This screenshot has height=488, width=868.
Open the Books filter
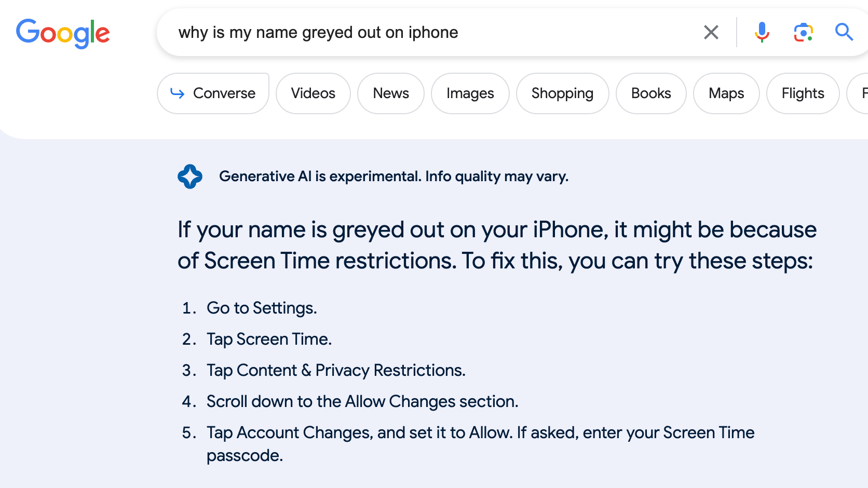(651, 93)
